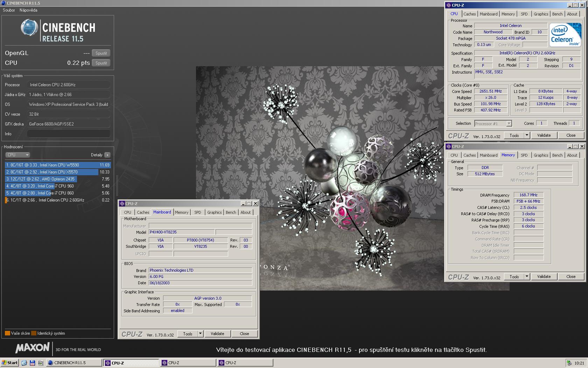Click orange Vaše skóre legend swatch
The image size is (588, 368).
[x=7, y=333]
